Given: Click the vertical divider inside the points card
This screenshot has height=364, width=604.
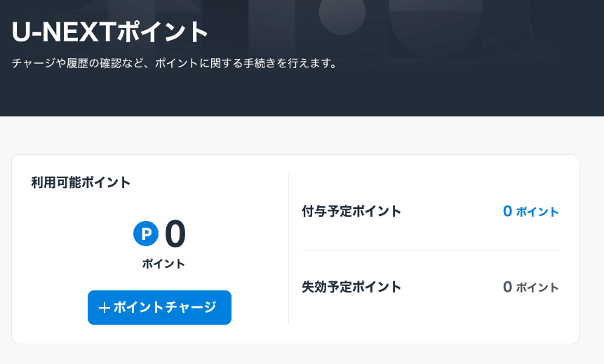Looking at the screenshot, I should pos(288,249).
